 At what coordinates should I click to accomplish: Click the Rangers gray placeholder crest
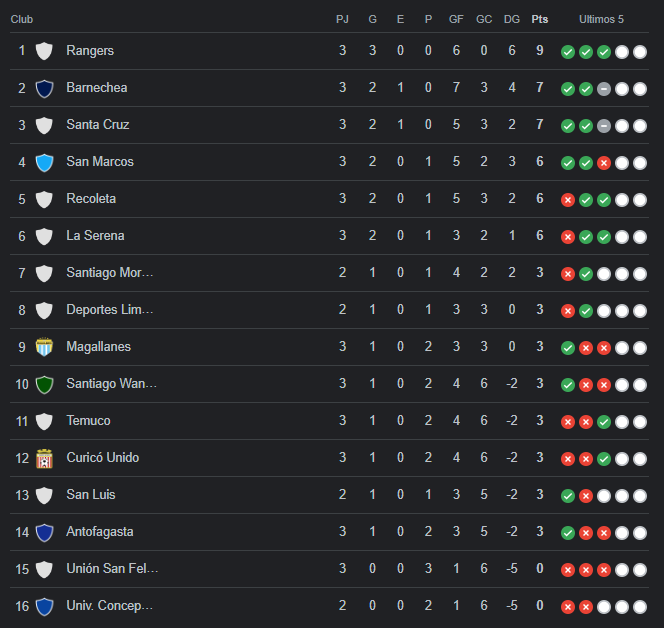(44, 51)
